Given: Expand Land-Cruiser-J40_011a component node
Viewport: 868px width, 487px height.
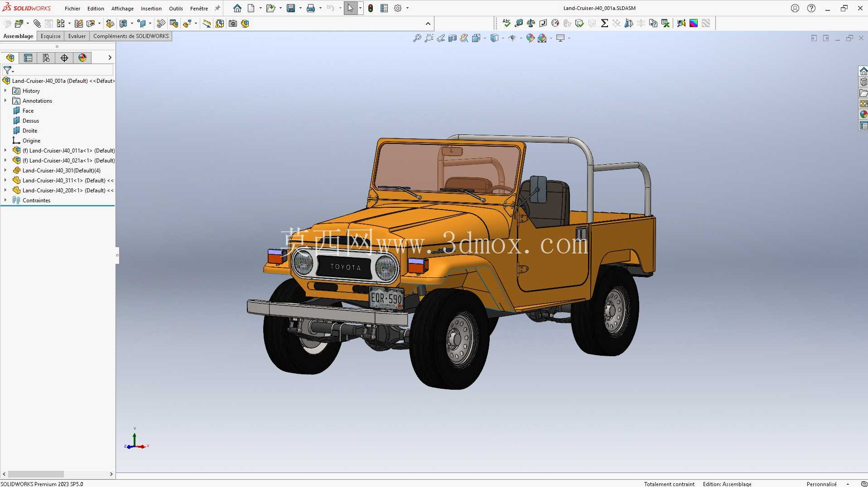Looking at the screenshot, I should click(5, 151).
